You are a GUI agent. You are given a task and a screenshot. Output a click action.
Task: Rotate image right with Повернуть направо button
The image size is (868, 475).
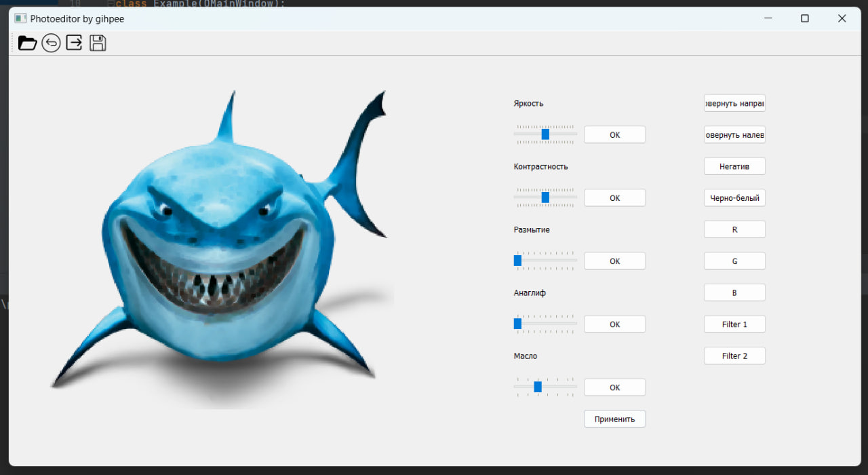tap(734, 103)
